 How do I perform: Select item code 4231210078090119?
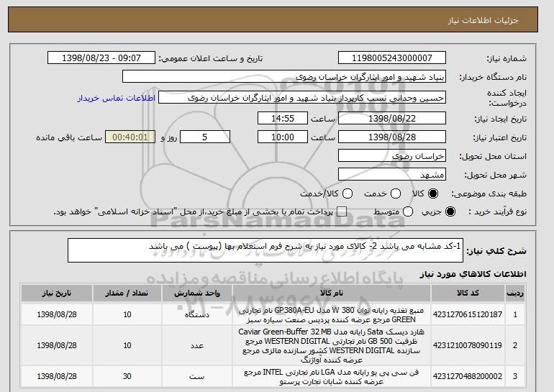(468, 345)
